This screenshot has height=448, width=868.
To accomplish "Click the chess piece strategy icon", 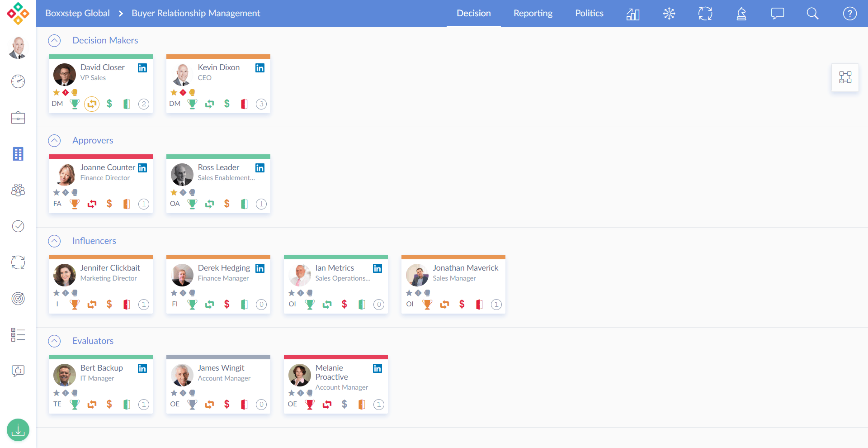I will tap(741, 14).
